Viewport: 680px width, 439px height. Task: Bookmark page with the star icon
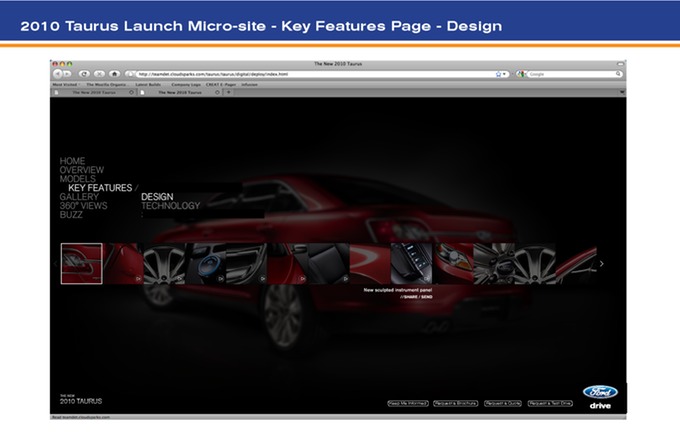[x=498, y=74]
